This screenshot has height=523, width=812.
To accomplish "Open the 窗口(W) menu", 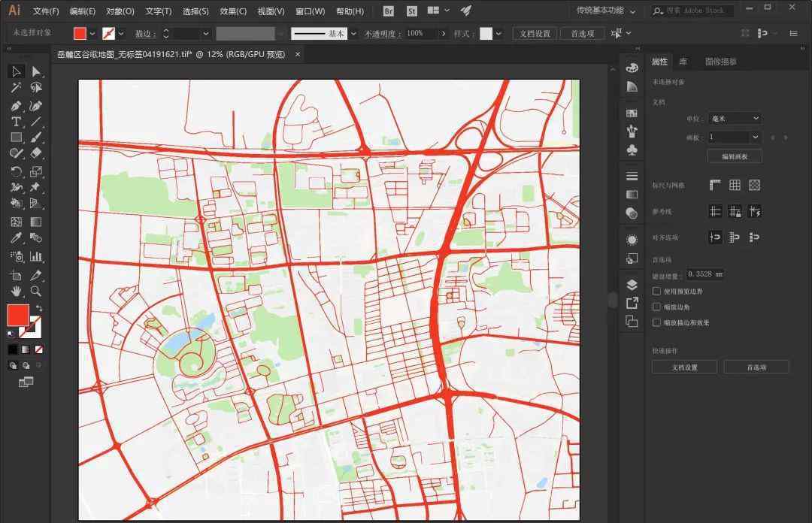I will click(x=311, y=11).
